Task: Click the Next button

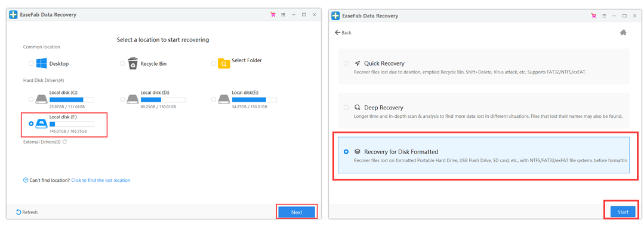Action: [297, 212]
